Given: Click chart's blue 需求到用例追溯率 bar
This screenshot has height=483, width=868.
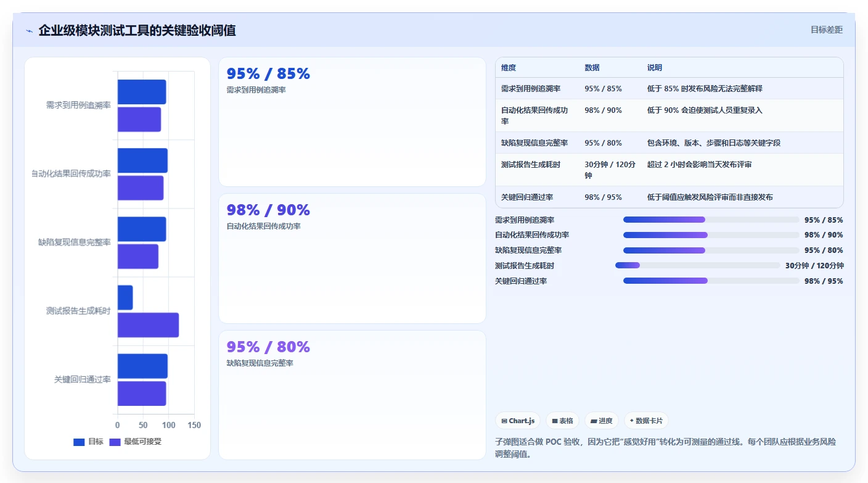Looking at the screenshot, I should point(142,92).
